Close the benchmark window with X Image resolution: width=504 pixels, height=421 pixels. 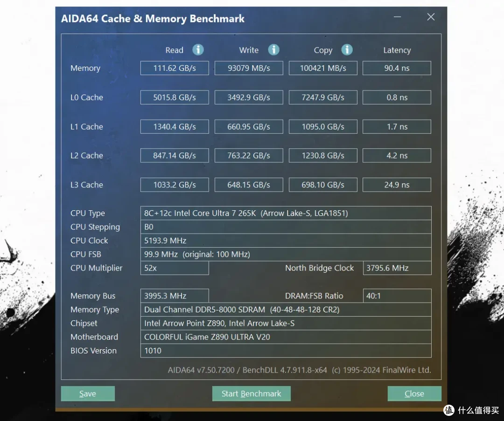click(x=431, y=17)
